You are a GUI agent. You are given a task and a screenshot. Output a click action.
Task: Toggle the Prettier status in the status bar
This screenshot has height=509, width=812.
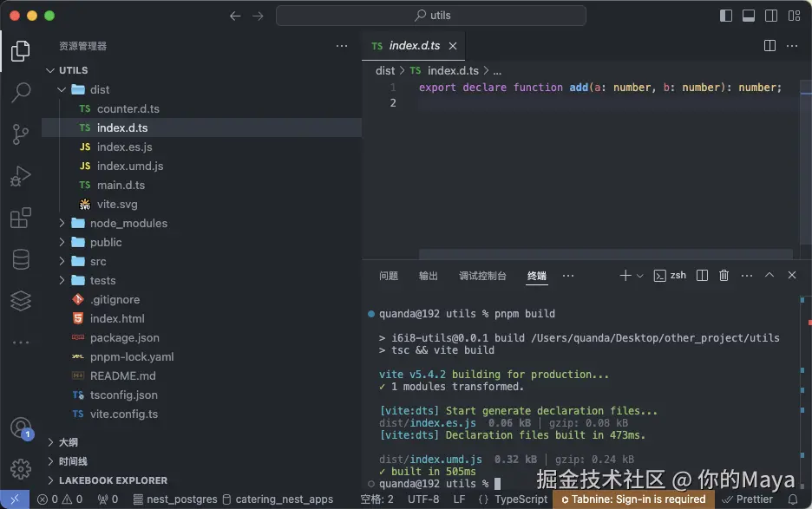[750, 499]
